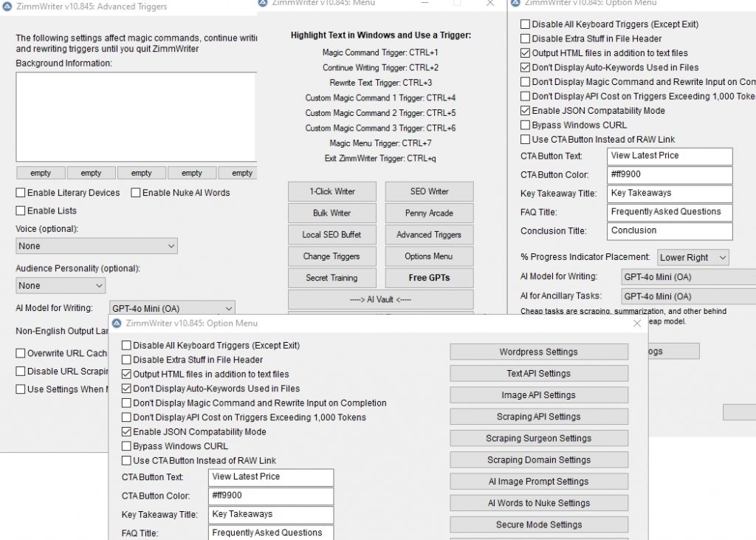The width and height of the screenshot is (756, 540).
Task: Close the ZimmWriter Menu window
Action: click(x=490, y=4)
